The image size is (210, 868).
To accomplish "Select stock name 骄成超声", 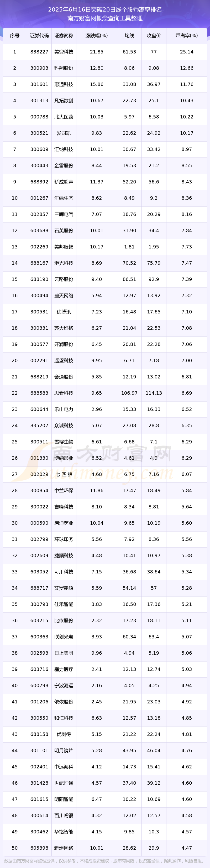I will (x=64, y=182).
